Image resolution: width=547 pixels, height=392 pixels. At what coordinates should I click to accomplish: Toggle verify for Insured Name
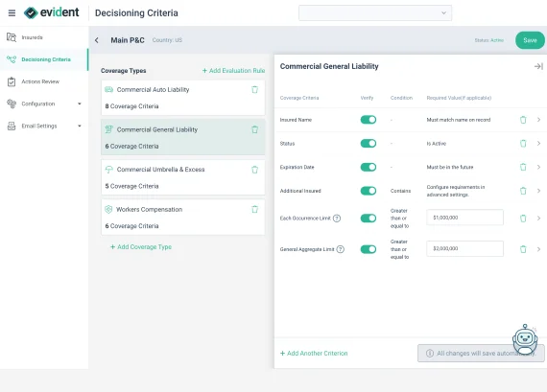point(369,120)
